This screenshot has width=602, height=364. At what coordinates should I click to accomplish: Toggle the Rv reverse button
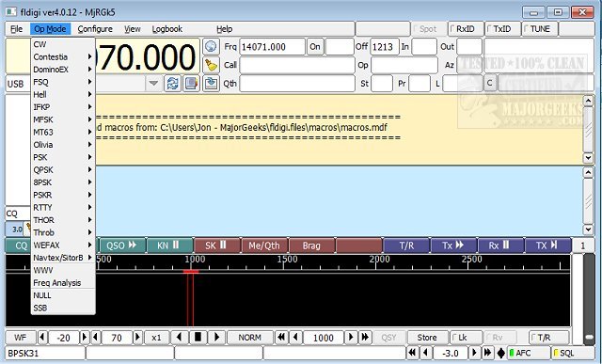point(499,338)
